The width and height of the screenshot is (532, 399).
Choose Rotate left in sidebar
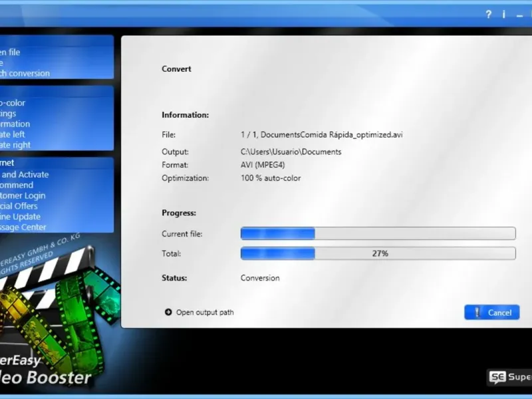tap(12, 134)
